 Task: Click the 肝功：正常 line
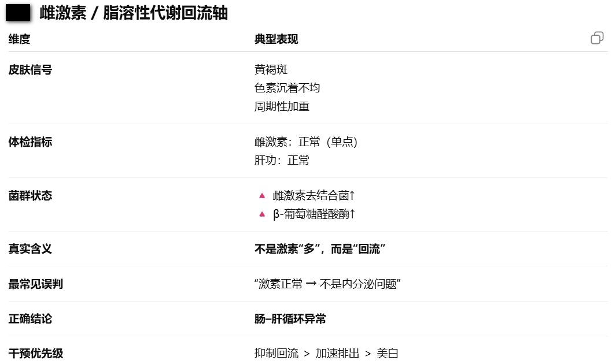click(x=282, y=160)
